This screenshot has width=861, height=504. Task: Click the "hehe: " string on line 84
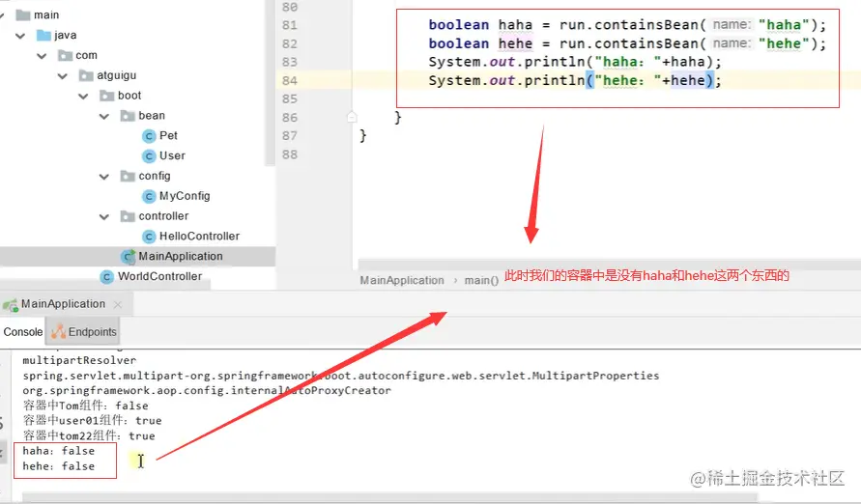(x=628, y=80)
